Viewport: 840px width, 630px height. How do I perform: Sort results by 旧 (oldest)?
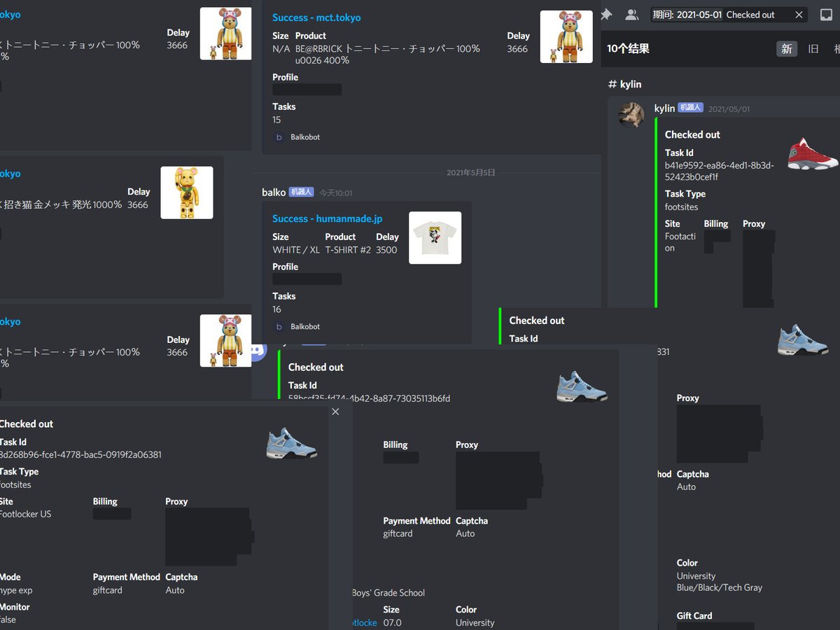(813, 48)
